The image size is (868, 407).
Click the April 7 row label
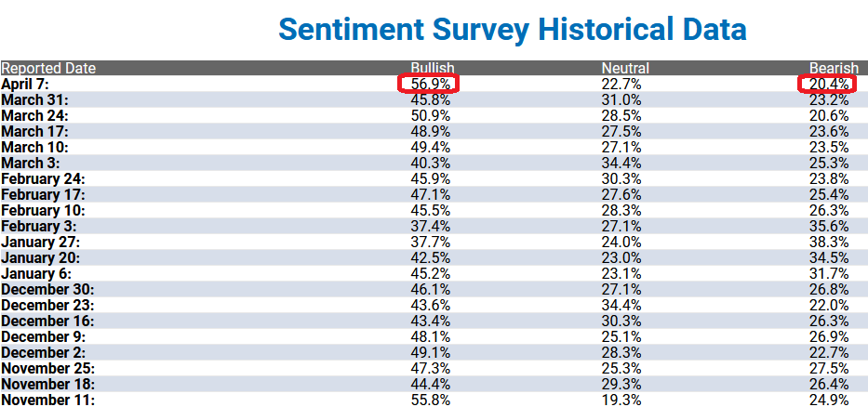click(25, 84)
